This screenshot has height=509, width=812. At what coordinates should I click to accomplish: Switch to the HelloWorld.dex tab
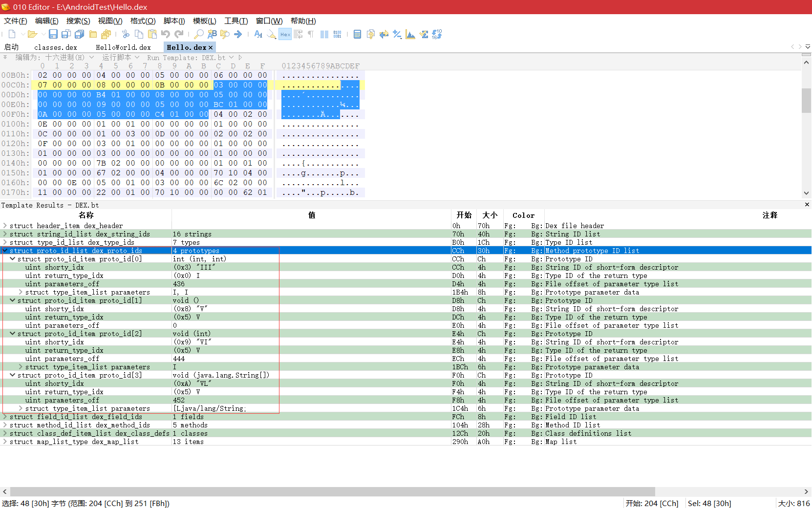(123, 47)
